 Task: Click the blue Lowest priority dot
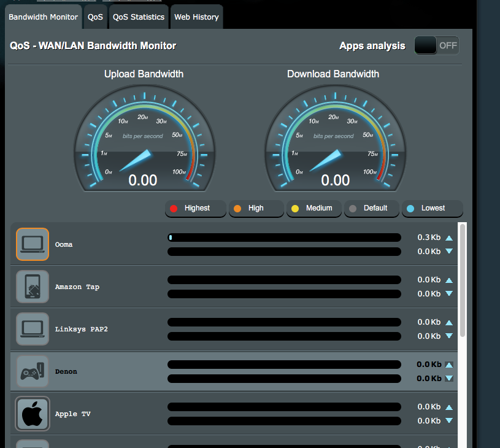coord(410,209)
